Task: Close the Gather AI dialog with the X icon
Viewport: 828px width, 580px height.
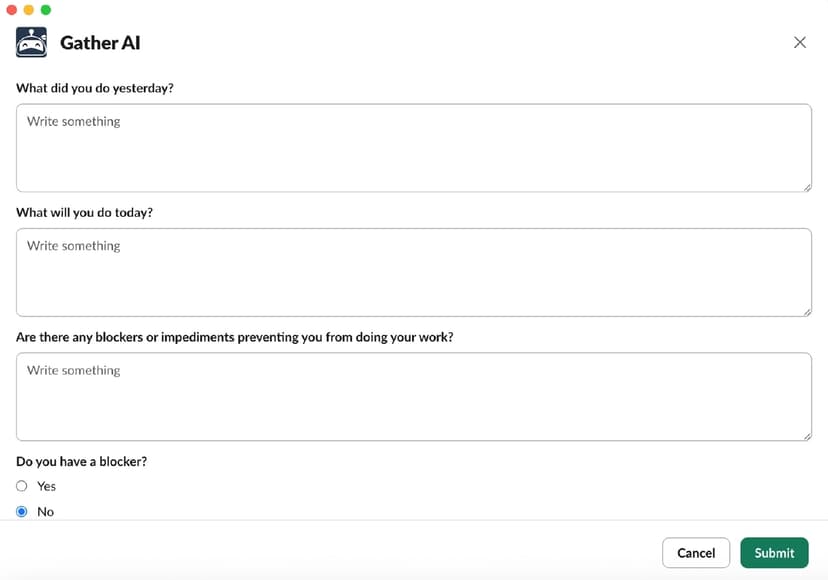Action: (799, 42)
